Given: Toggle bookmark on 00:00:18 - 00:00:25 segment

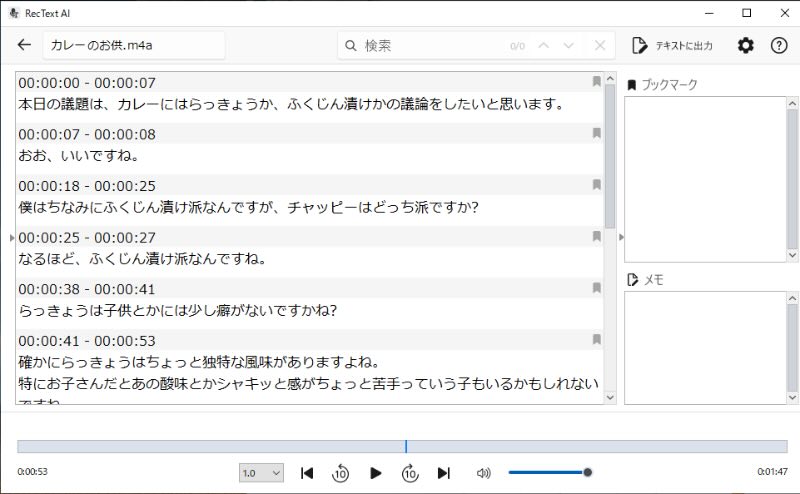Looking at the screenshot, I should (597, 185).
